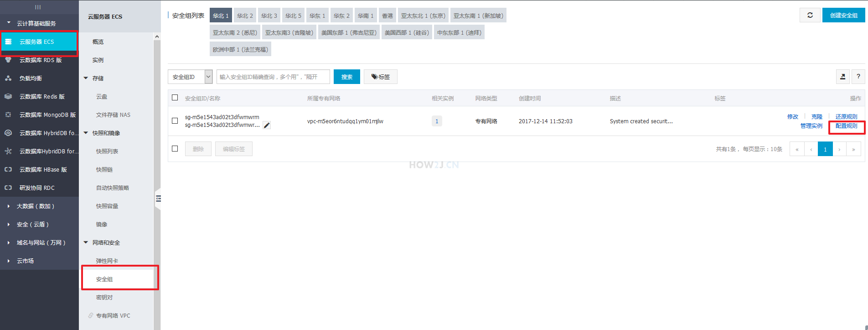The width and height of the screenshot is (868, 330).
Task: Click the 修改 link in operations column
Action: pos(793,116)
